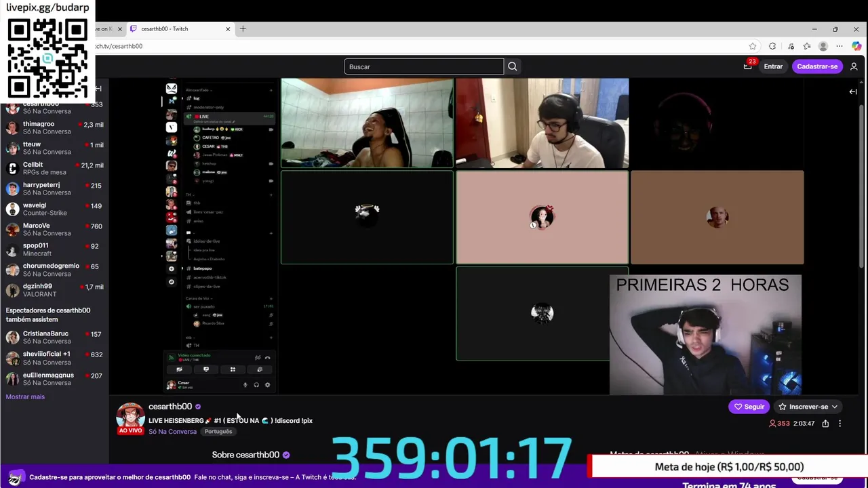The width and height of the screenshot is (868, 488).
Task: Open CristianaBaruc recommended channel
Action: (54, 338)
